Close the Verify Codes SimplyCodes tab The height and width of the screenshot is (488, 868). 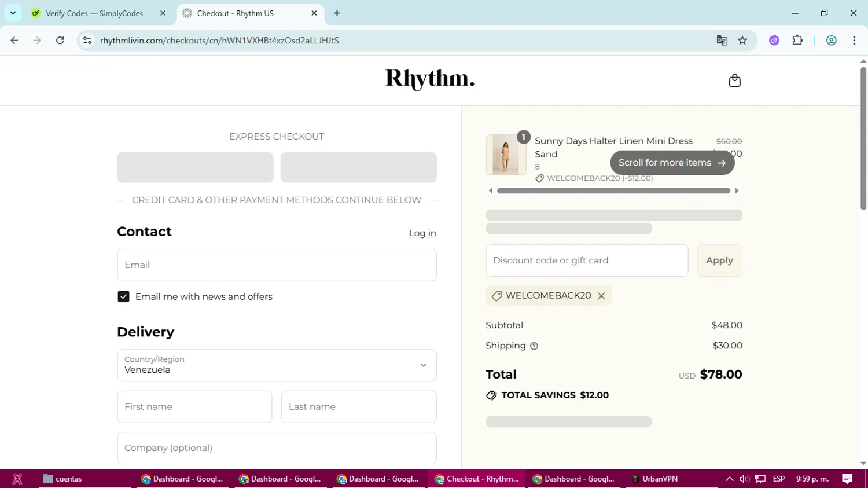coord(163,13)
